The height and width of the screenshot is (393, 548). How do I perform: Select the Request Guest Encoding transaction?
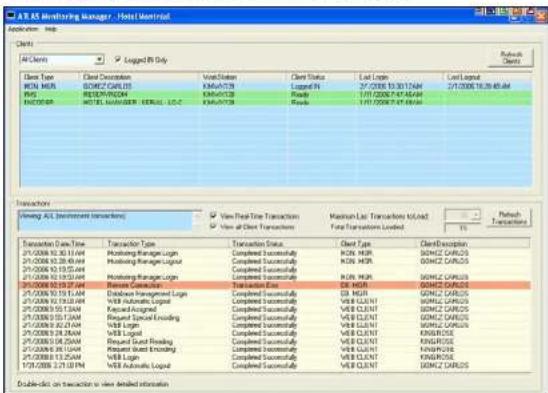click(275, 349)
